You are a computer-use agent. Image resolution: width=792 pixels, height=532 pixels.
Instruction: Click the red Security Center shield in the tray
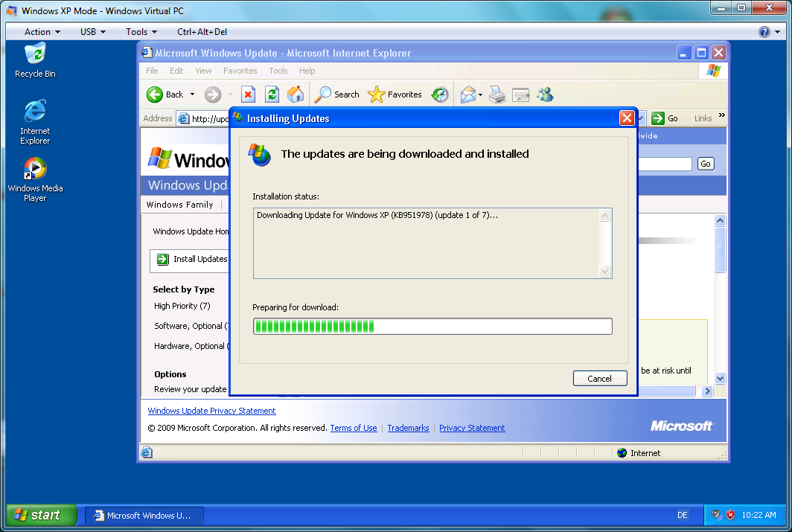(x=731, y=514)
